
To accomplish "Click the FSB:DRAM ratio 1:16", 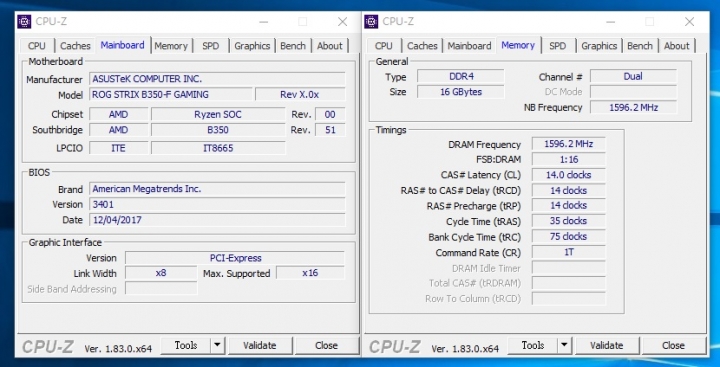I will click(x=568, y=159).
